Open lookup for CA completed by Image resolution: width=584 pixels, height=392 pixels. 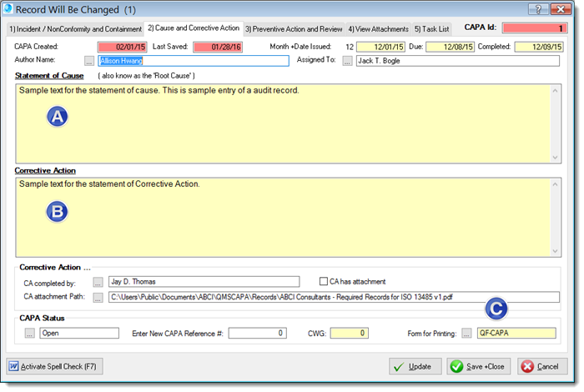point(98,282)
